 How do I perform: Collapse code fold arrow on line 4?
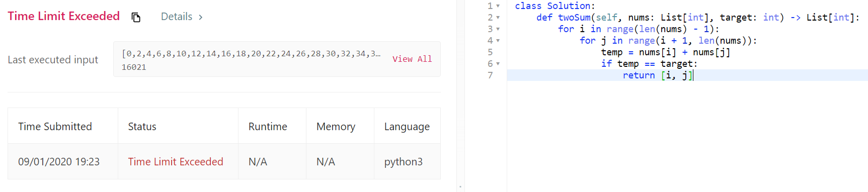(498, 41)
